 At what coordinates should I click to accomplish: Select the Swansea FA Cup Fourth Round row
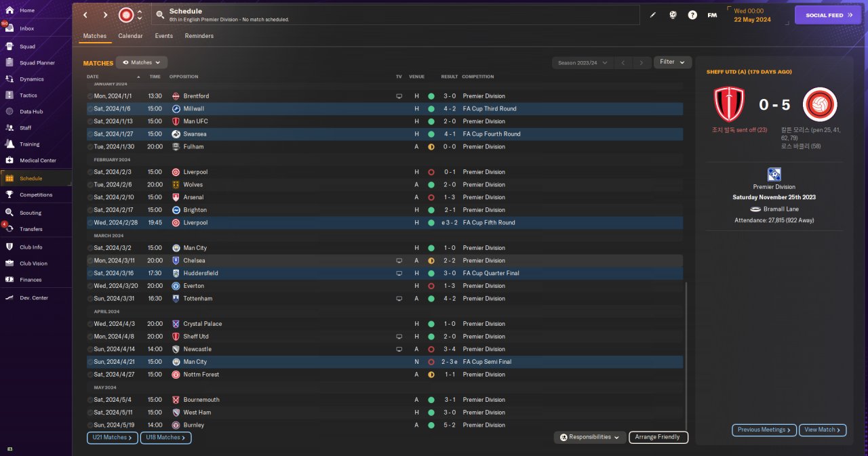[384, 134]
